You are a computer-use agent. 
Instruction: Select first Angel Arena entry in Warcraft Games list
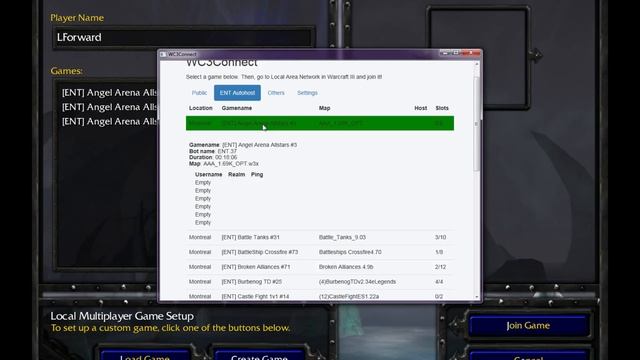pos(109,93)
